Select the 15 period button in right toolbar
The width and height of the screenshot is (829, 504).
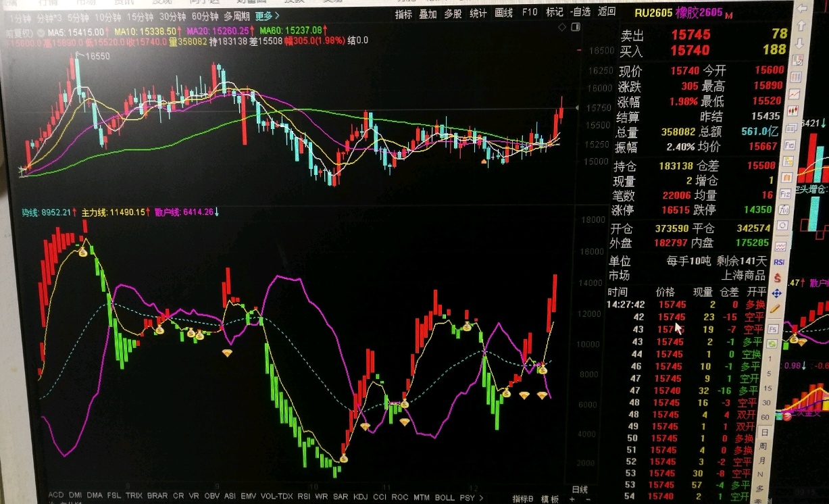pyautogui.click(x=768, y=388)
